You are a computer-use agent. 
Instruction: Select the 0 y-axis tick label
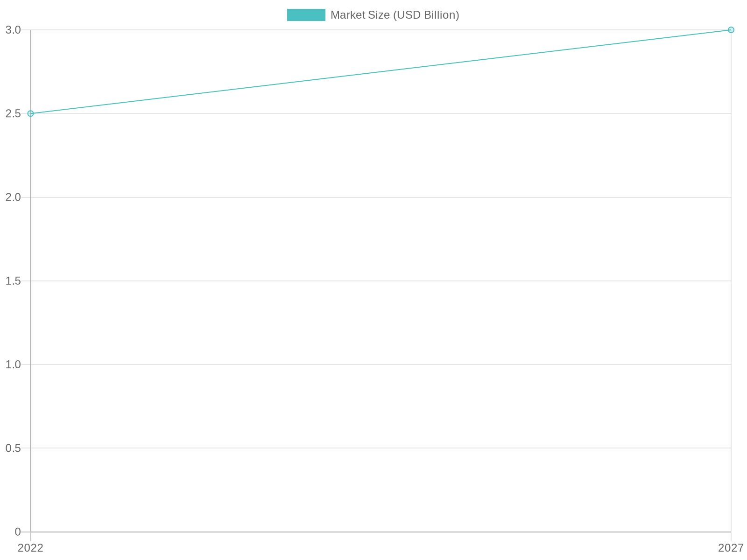[x=18, y=532]
